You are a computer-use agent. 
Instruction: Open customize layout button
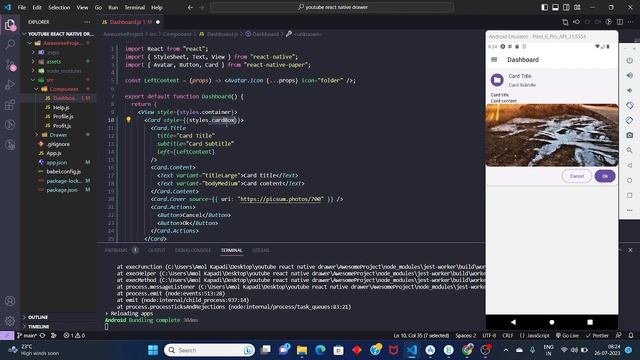(577, 7)
